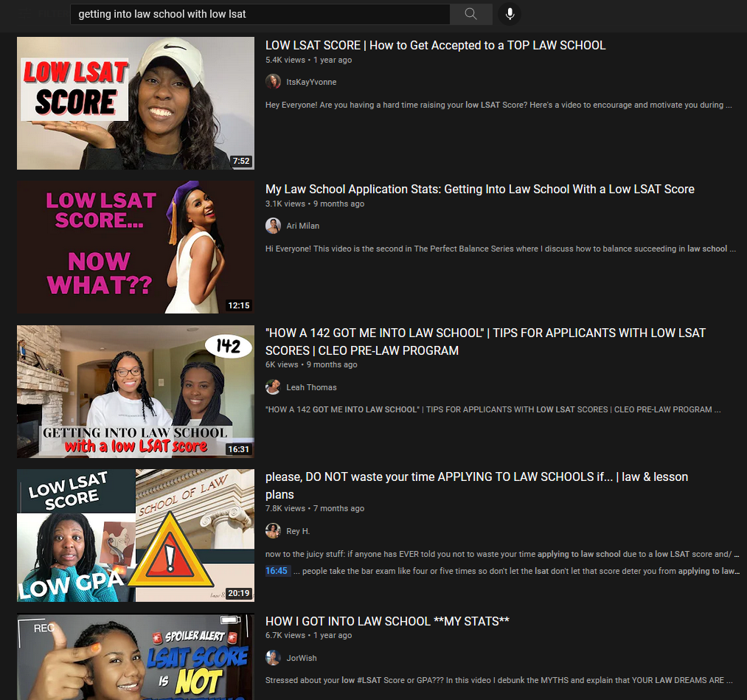This screenshot has height=700, width=747.
Task: Go to Leah Thomas channel name
Action: 311,387
